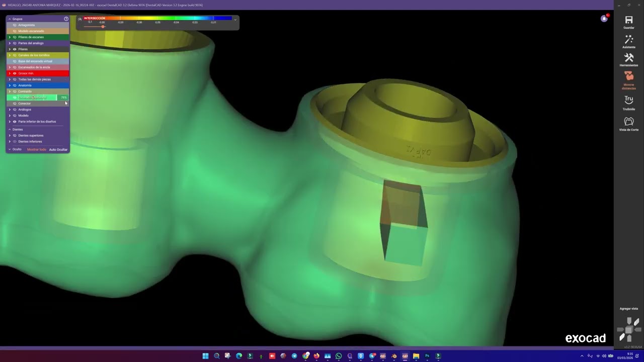Open Google Chrome from the taskbar

tap(305, 356)
